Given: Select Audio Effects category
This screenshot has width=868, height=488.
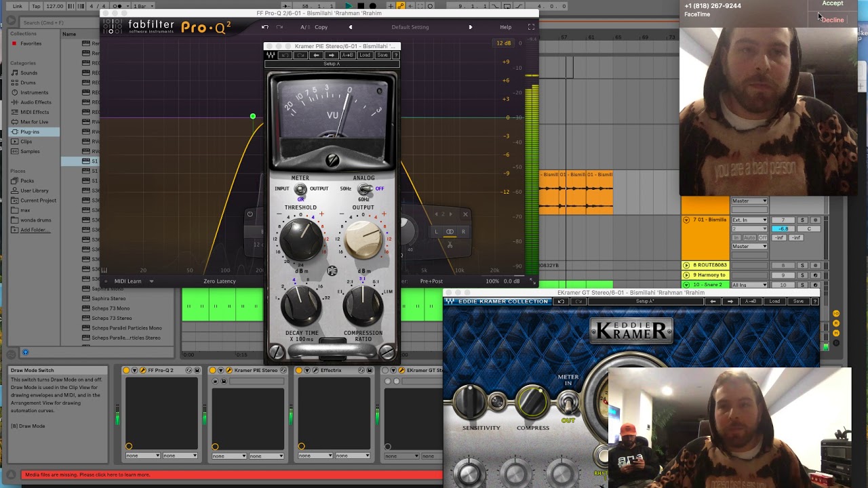Looking at the screenshot, I should pyautogui.click(x=35, y=102).
